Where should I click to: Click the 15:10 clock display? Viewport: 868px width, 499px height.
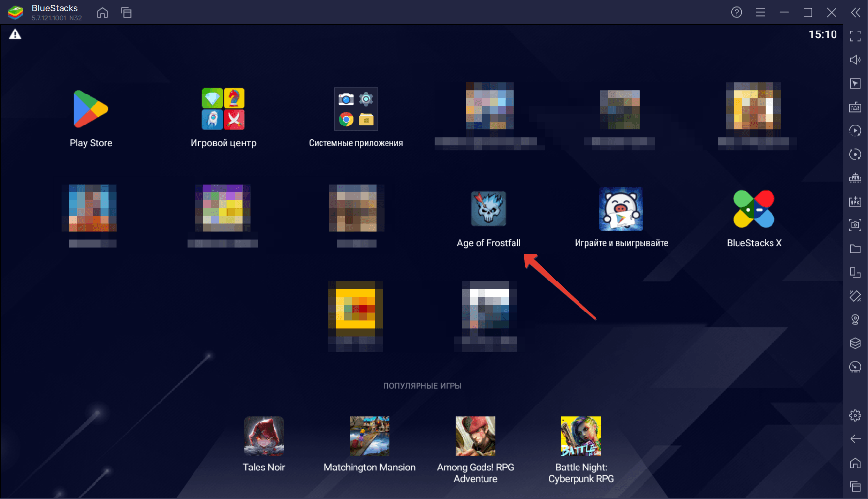(x=822, y=34)
